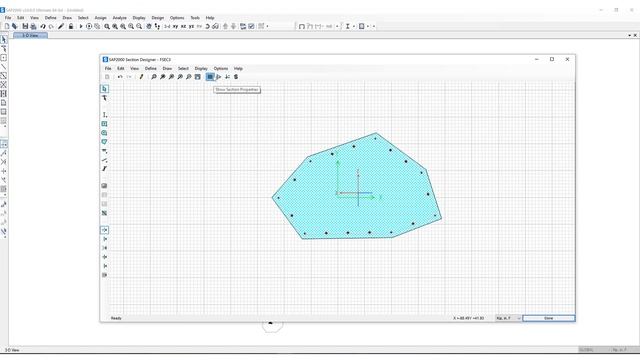
Task: Click the lock model icon in main toolbar
Action: 71,26
